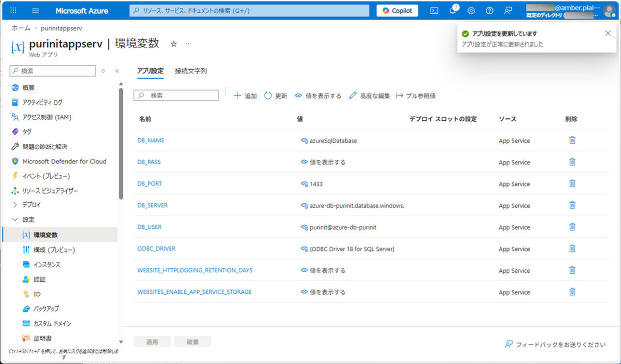This screenshot has height=364, width=621.
Task: Open Microsoft Defender for Cloud in the sidebar
Action: click(x=64, y=161)
